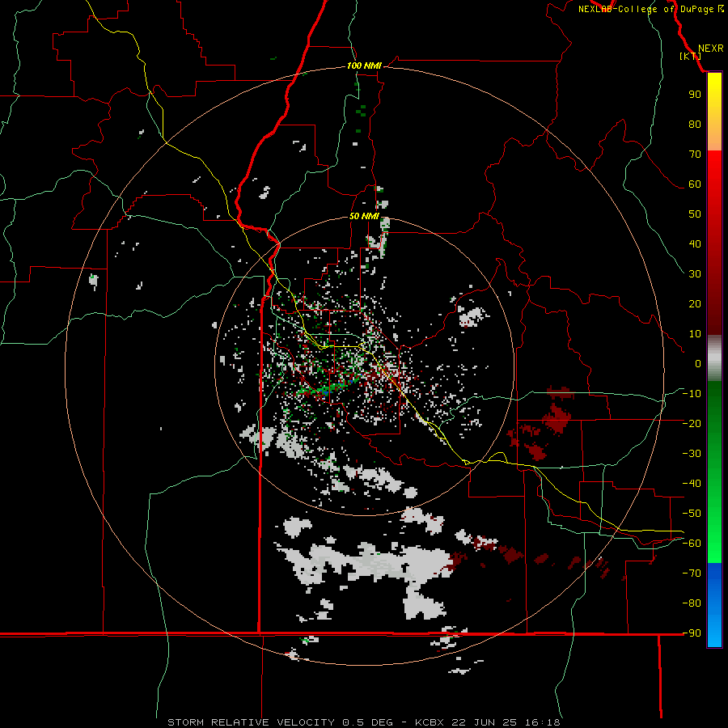Click the 70 value on the velocity scale
The image size is (728, 728).
(x=695, y=154)
